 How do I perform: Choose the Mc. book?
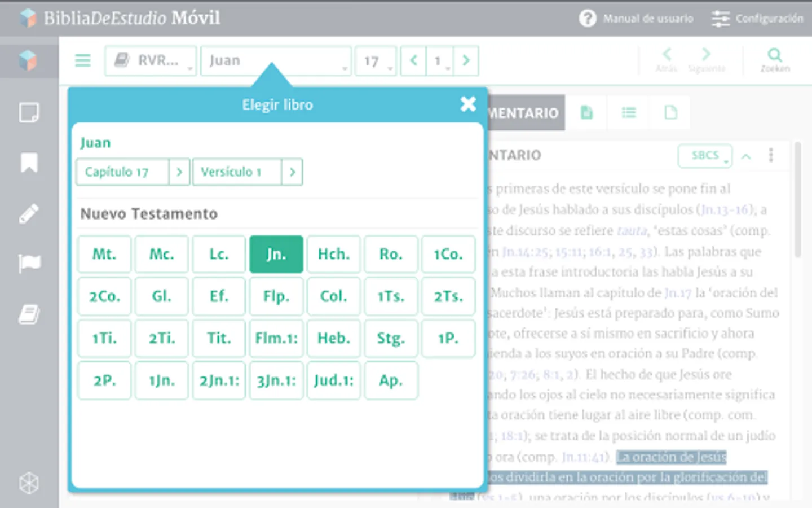tap(162, 254)
